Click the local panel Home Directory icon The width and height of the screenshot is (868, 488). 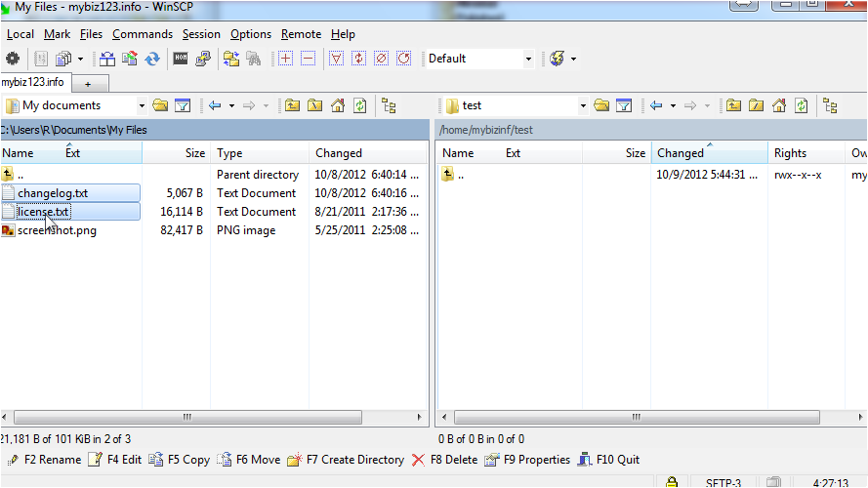click(338, 105)
